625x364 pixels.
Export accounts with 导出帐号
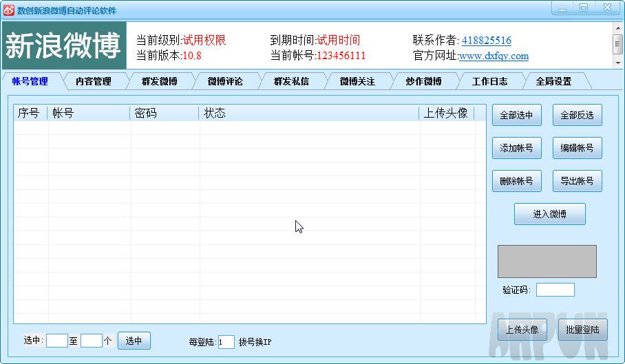coord(578,181)
